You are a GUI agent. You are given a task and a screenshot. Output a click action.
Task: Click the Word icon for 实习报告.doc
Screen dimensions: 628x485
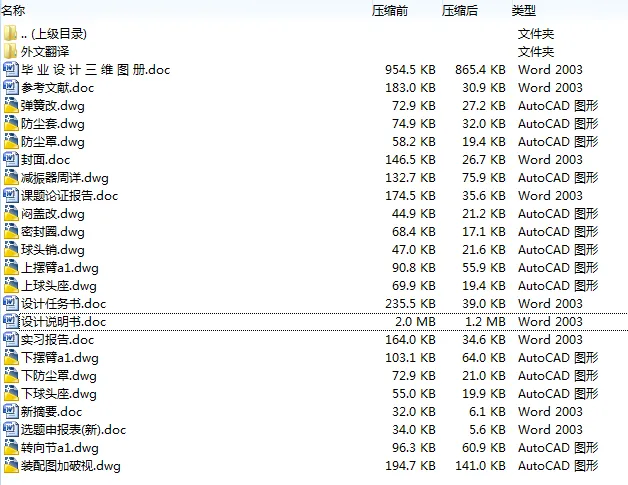click(11, 340)
